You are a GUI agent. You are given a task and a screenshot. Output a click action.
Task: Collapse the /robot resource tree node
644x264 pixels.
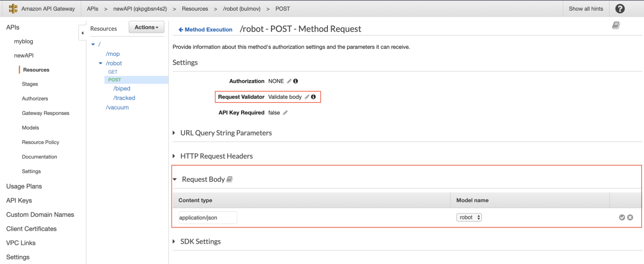click(100, 63)
